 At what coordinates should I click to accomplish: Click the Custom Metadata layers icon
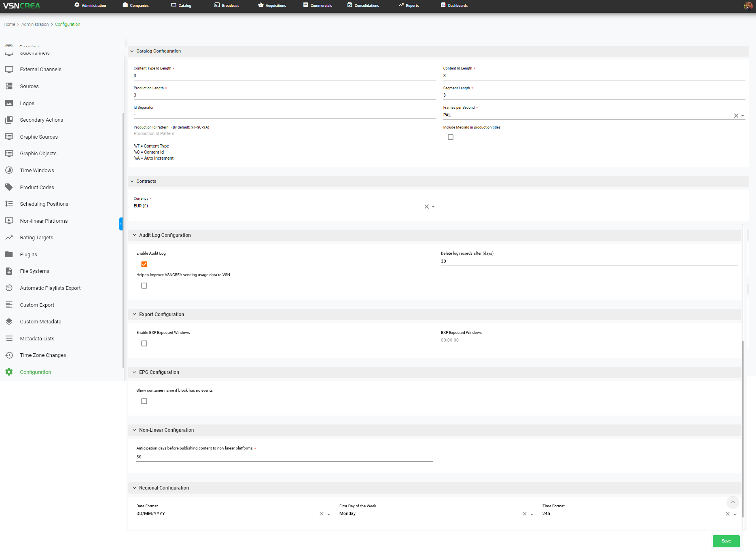pyautogui.click(x=9, y=322)
